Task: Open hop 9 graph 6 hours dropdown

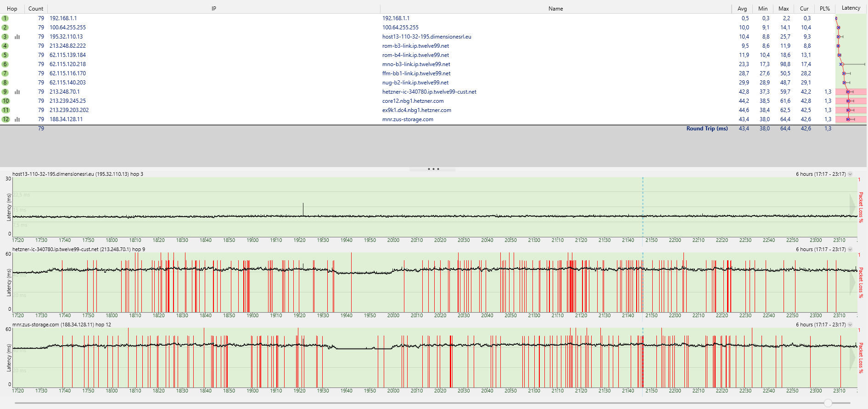Action: coord(850,249)
